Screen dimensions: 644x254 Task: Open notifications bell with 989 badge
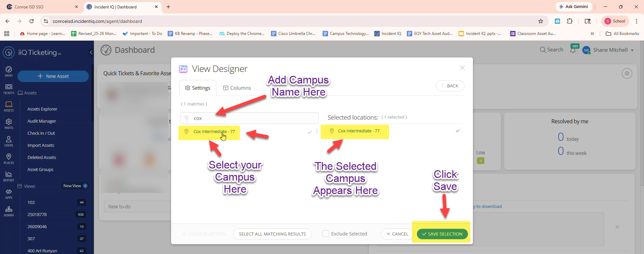(573, 50)
